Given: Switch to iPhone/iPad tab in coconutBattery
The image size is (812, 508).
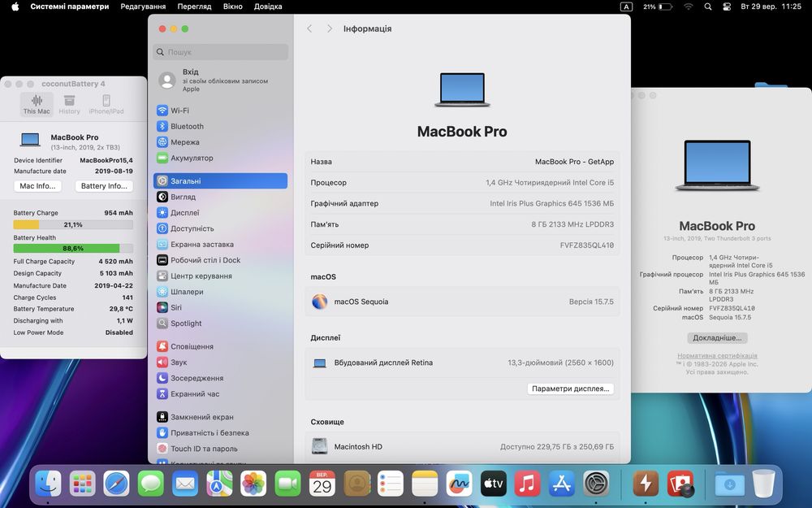Looking at the screenshot, I should tap(106, 104).
